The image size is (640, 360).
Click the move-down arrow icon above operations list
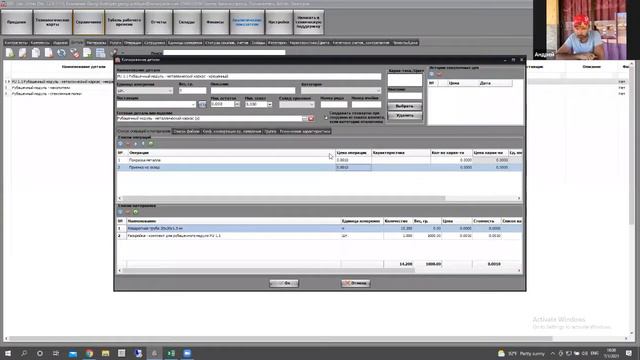pos(143,144)
